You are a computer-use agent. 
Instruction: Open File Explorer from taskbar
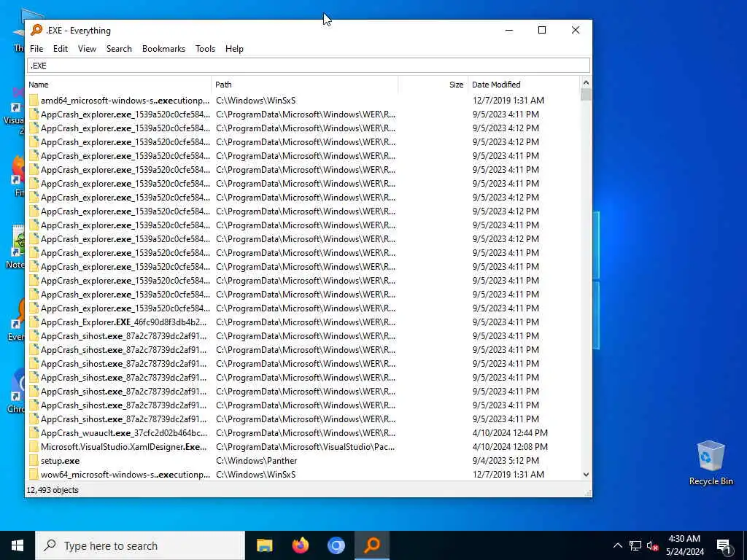coord(264,545)
